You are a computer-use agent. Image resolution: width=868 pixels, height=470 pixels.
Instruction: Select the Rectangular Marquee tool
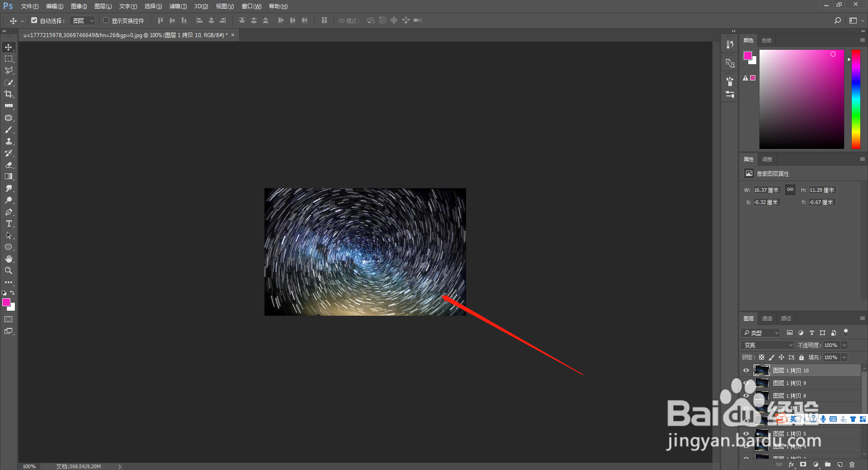(x=9, y=59)
